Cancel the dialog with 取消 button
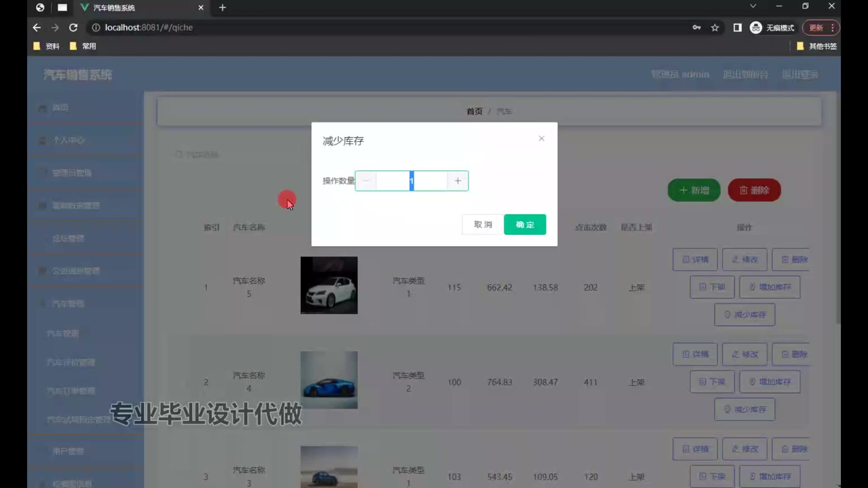Viewport: 868px width, 488px height. pyautogui.click(x=482, y=225)
